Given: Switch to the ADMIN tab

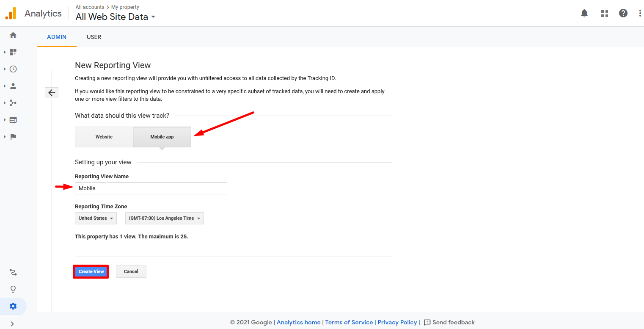Looking at the screenshot, I should point(57,37).
